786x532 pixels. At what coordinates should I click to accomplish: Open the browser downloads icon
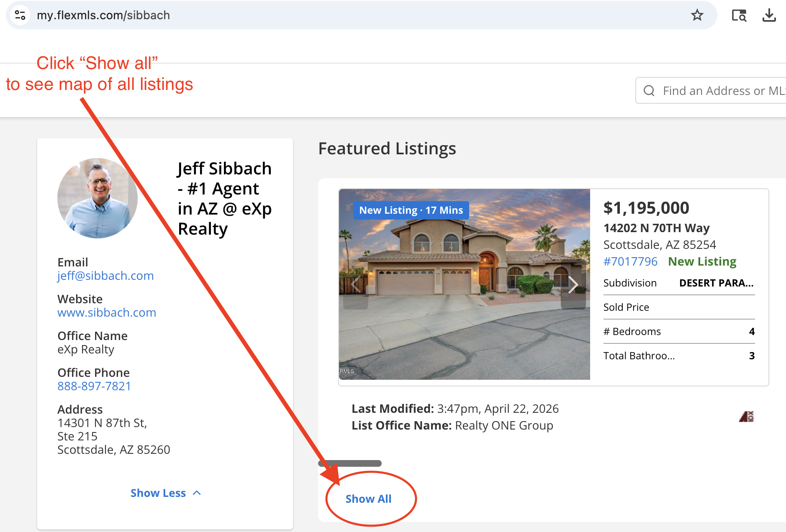tap(769, 15)
